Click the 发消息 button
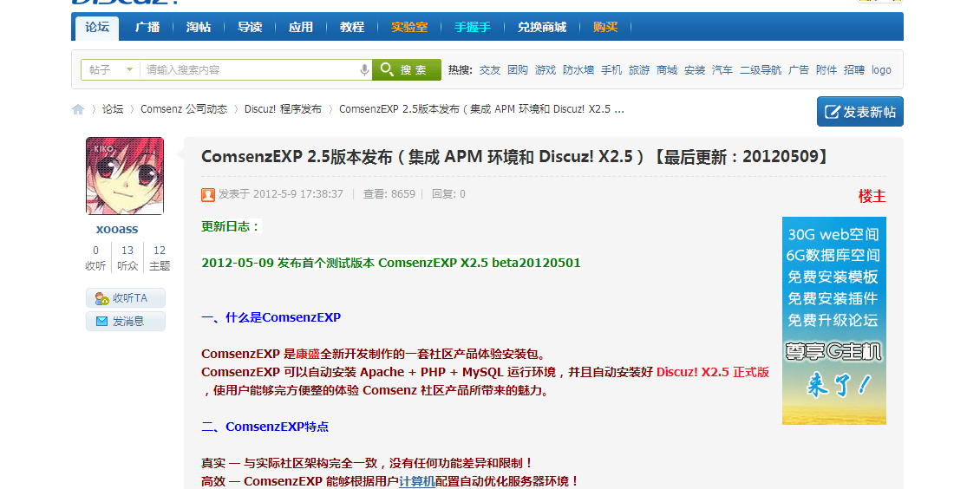The width and height of the screenshot is (980, 489). (x=126, y=322)
